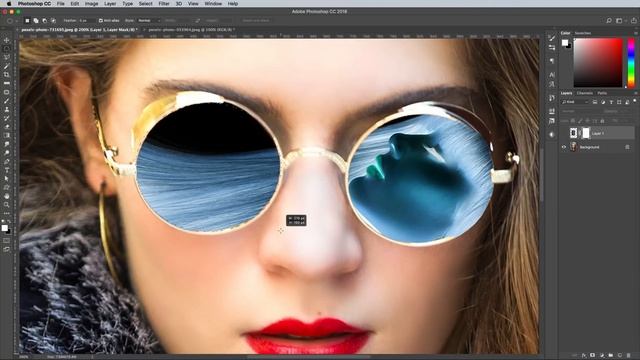
Task: Switch foreground and background colors in toolbar
Action: tap(9, 222)
